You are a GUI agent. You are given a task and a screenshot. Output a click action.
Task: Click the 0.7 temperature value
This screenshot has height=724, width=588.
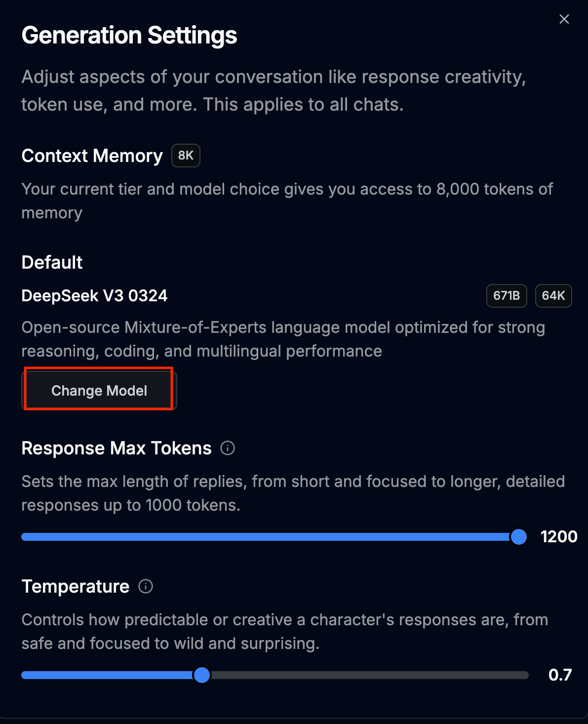click(560, 675)
